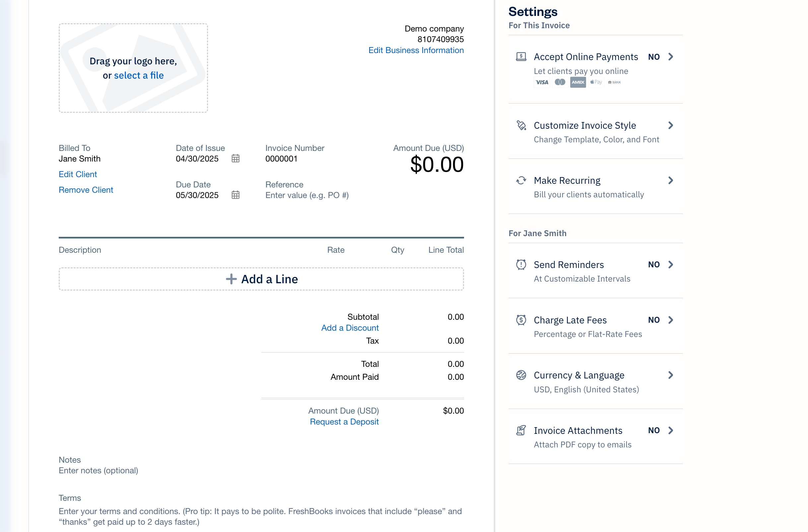Select the Customize Invoice Style paintbrush icon
Viewport: 808px width, 532px height.
point(520,125)
